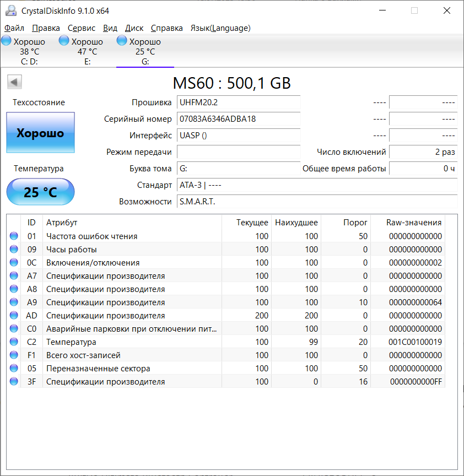Click the status orb for attribute 3F
464x476 pixels.
pos(14,382)
